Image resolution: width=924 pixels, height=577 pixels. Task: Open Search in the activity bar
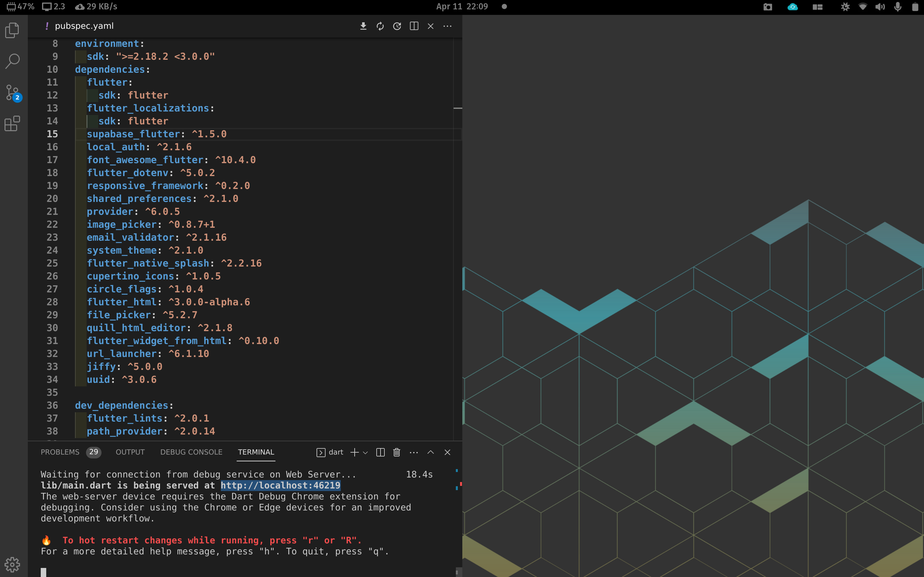(12, 61)
